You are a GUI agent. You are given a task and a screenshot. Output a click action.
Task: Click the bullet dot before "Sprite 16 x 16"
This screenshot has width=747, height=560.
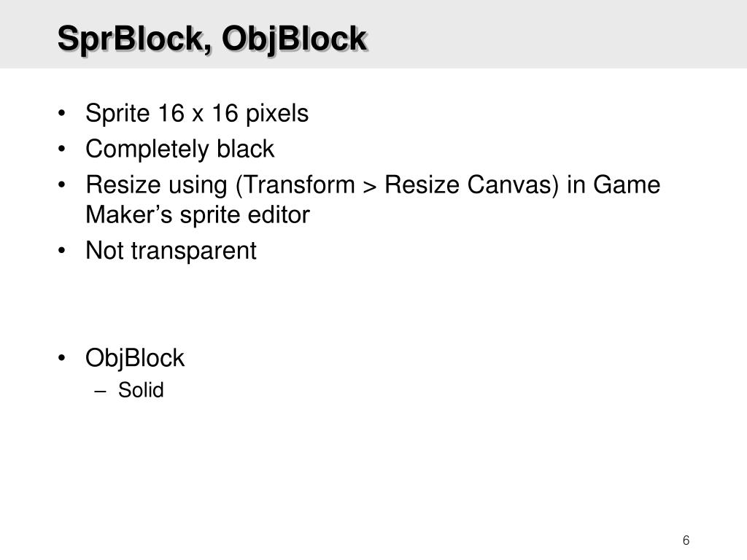[x=61, y=114]
